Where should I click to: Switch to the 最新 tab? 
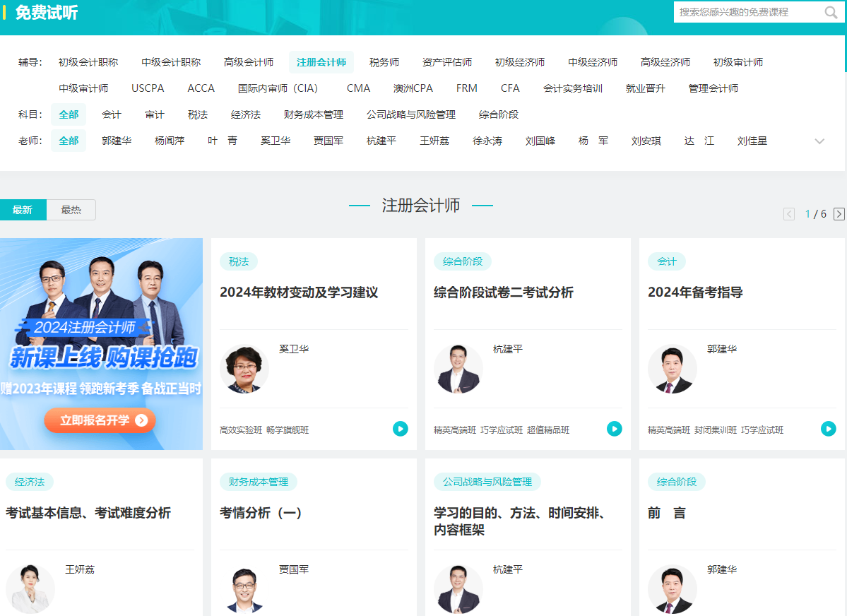(x=23, y=210)
